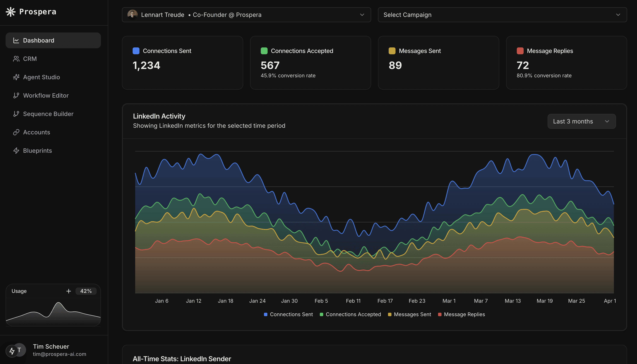The image size is (637, 364).
Task: Click the lightning badge beside user avatar
Action: (x=12, y=351)
